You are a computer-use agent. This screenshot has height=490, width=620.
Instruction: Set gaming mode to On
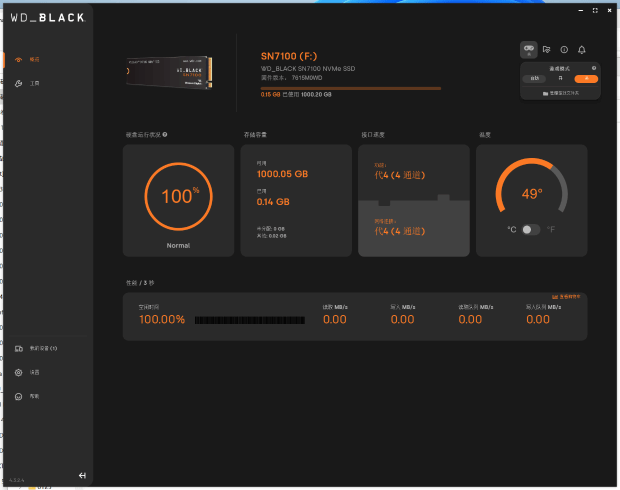click(560, 78)
